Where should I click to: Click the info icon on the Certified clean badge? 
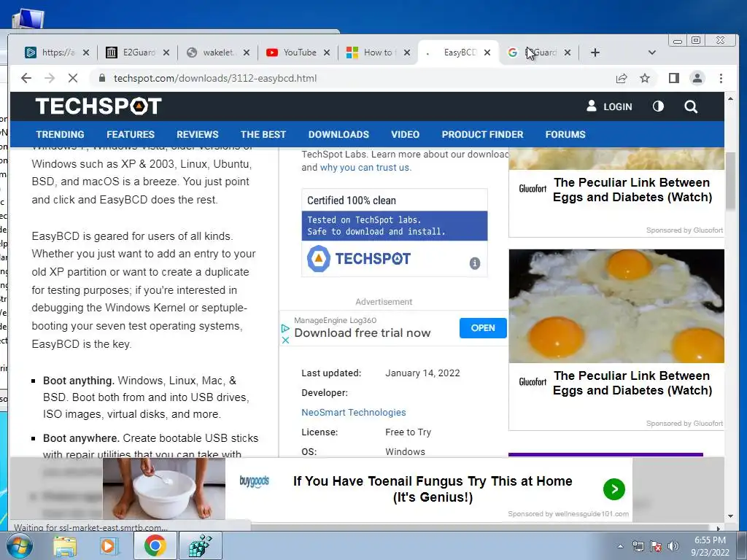pos(474,262)
